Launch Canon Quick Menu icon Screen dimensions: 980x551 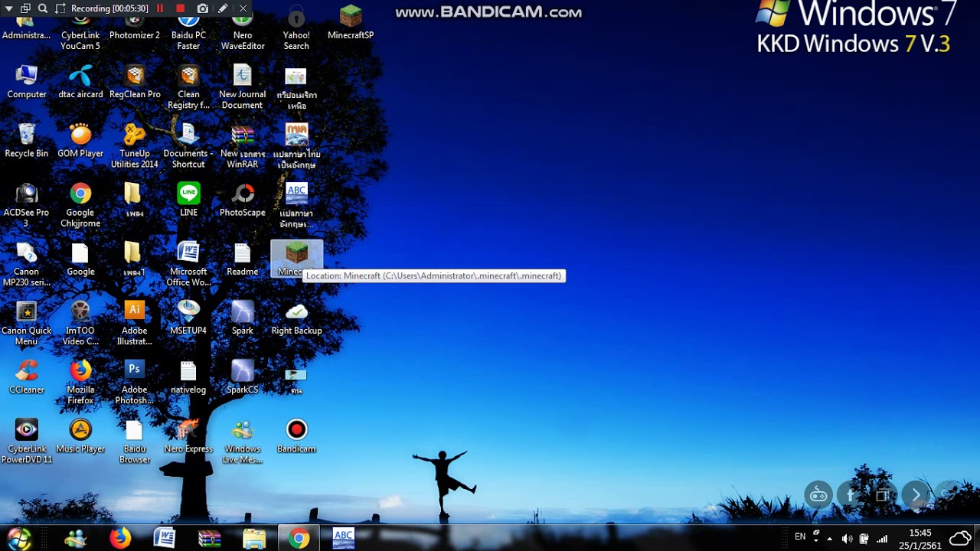[x=27, y=324]
